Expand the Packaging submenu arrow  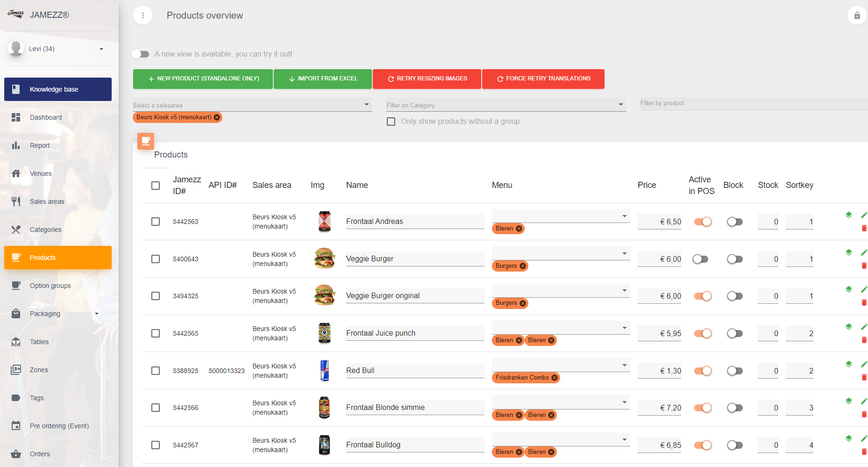click(x=97, y=314)
